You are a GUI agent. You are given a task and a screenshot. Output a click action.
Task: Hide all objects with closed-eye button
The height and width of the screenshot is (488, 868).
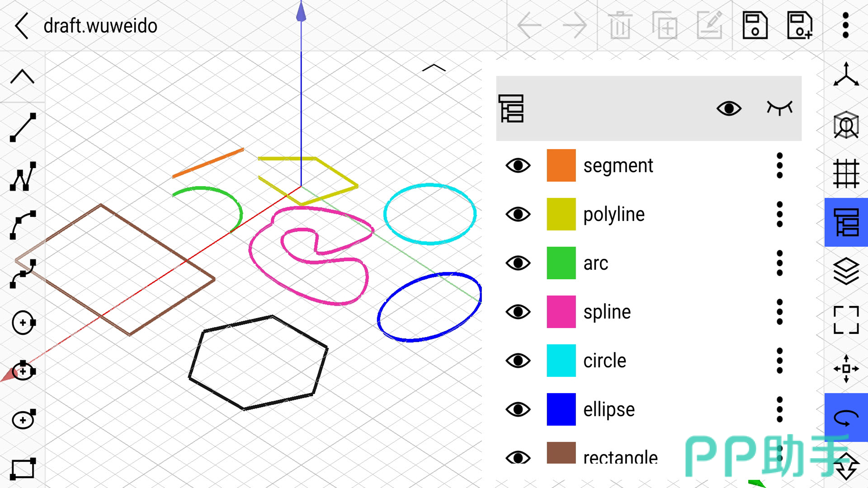coord(779,108)
